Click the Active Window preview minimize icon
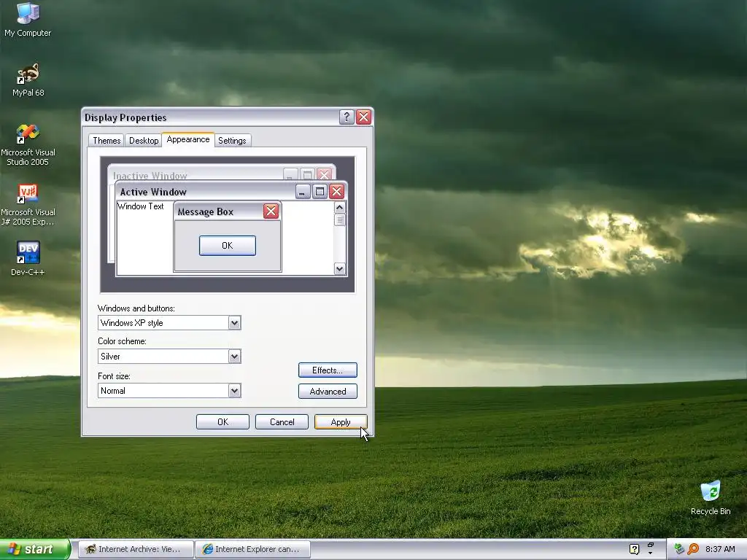The height and width of the screenshot is (560, 747). tap(303, 192)
